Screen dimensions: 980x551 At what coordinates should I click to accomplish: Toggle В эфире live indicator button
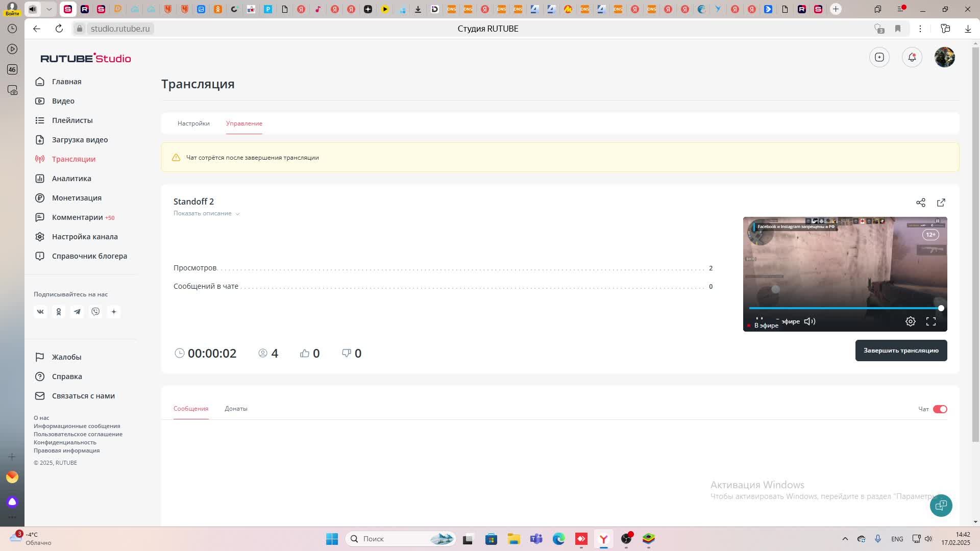(x=764, y=325)
